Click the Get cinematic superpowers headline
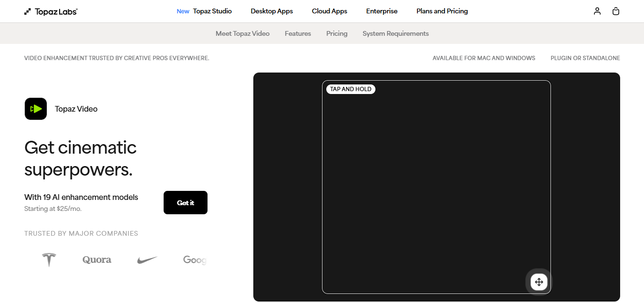Viewport: 644px width, 303px height. pos(81,158)
